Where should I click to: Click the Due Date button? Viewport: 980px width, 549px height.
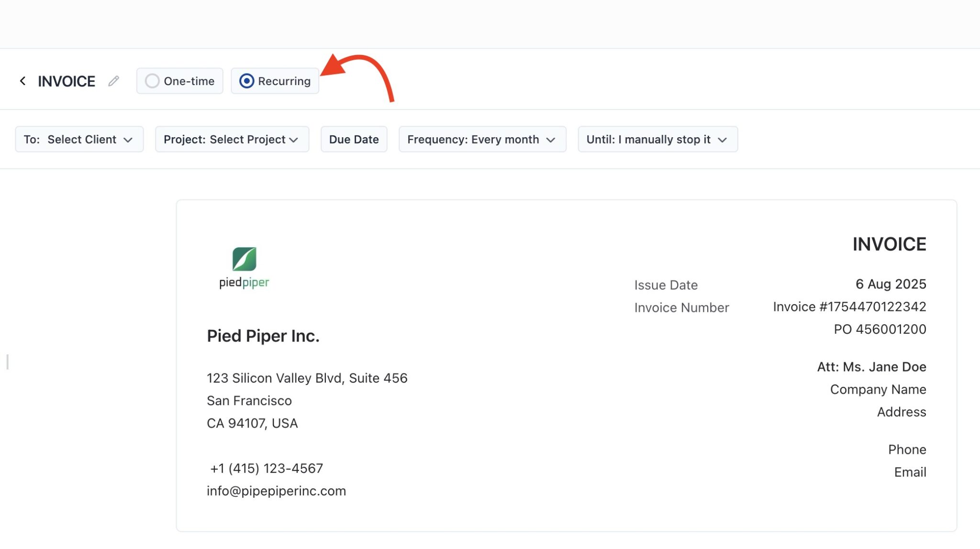point(354,139)
